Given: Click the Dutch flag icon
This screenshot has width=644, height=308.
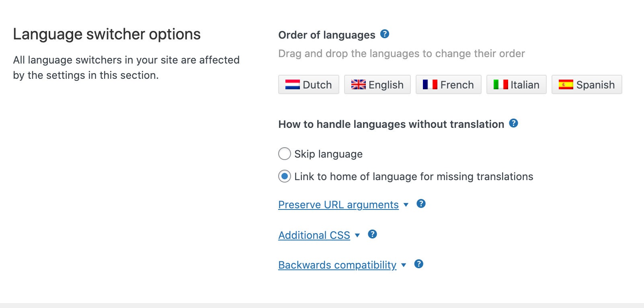Looking at the screenshot, I should pyautogui.click(x=292, y=84).
